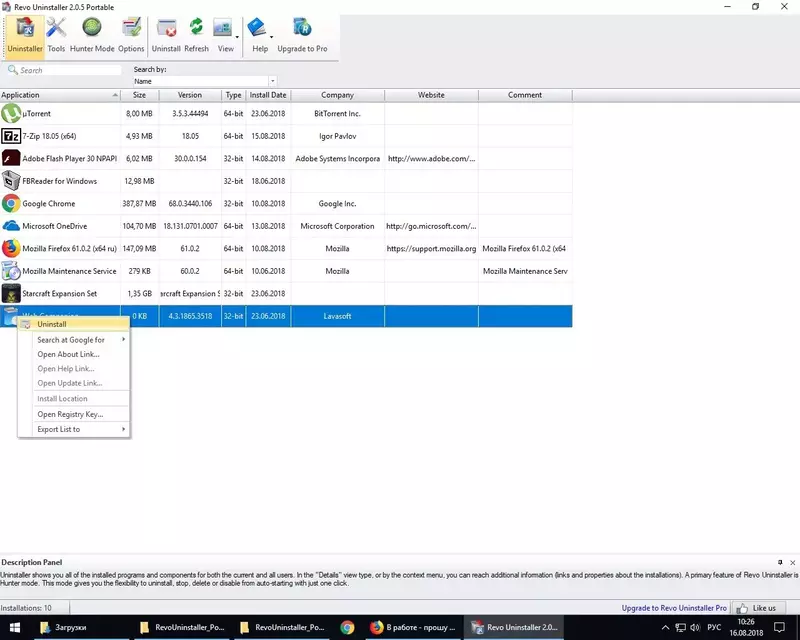
Task: Expand the Help dropdown arrow
Action: pos(271,37)
